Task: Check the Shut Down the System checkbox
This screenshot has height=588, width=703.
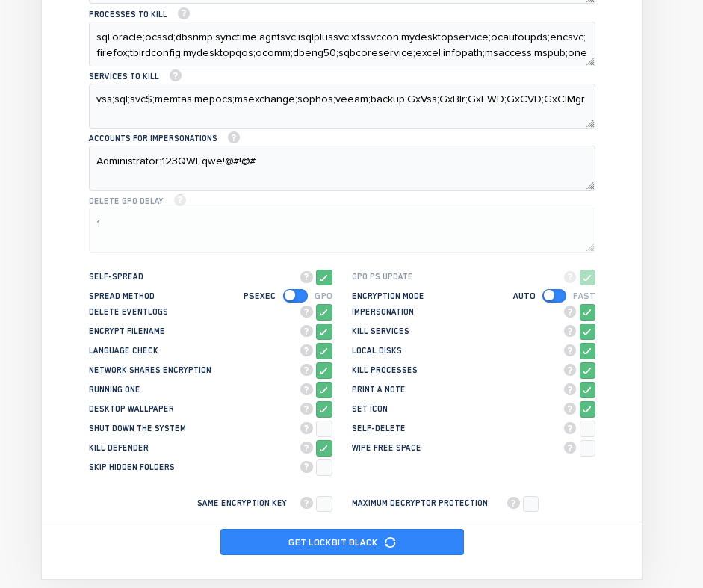Action: pos(324,429)
